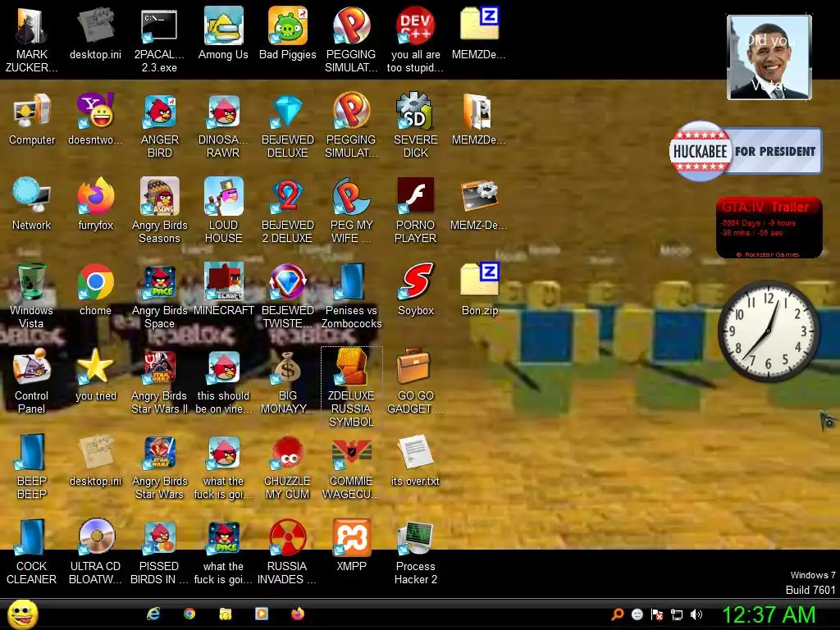Click the Obama photo slideshow gadget
Viewport: 840px width, 630px height.
[x=769, y=57]
